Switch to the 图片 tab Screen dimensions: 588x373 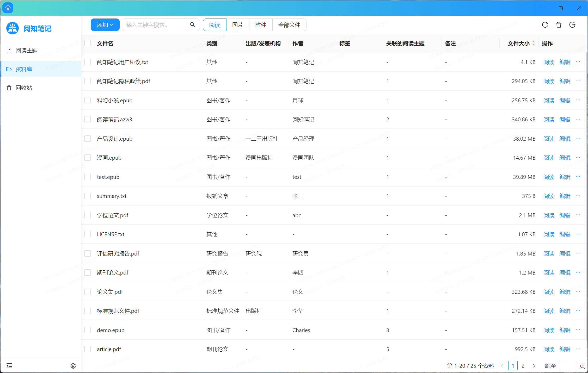pyautogui.click(x=238, y=25)
